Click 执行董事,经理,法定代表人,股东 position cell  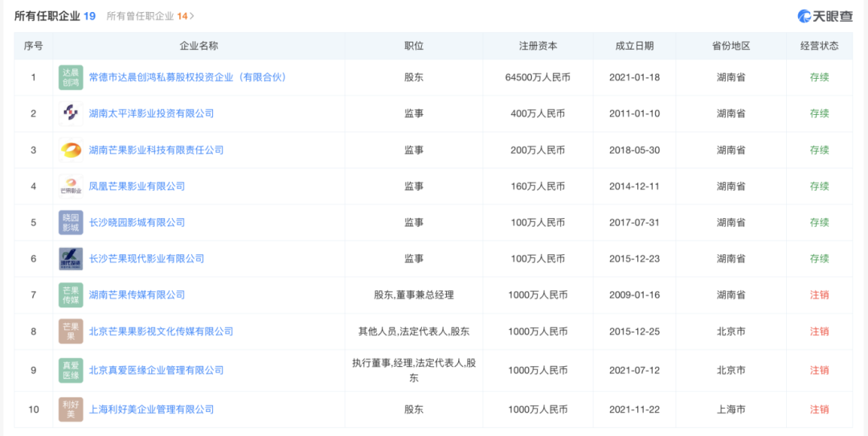(x=414, y=371)
